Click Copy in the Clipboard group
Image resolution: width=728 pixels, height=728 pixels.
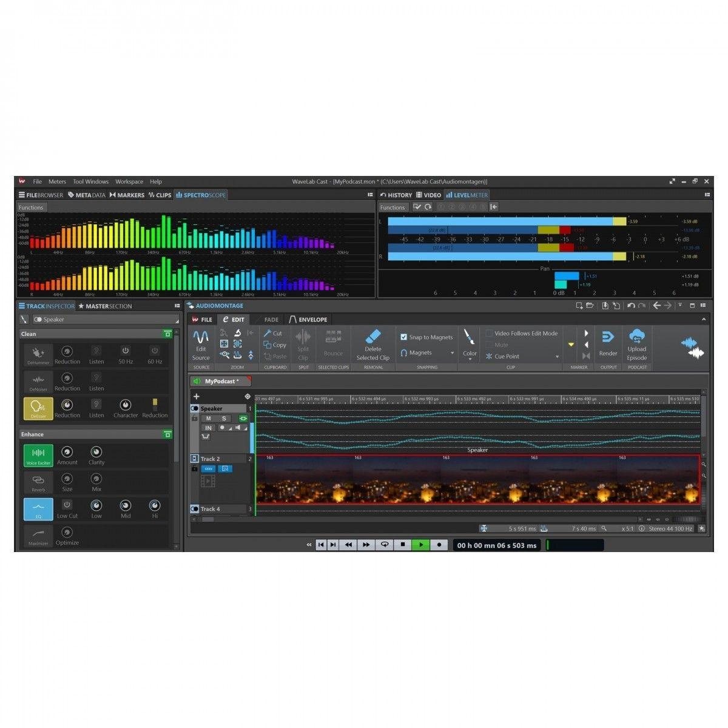click(x=274, y=345)
